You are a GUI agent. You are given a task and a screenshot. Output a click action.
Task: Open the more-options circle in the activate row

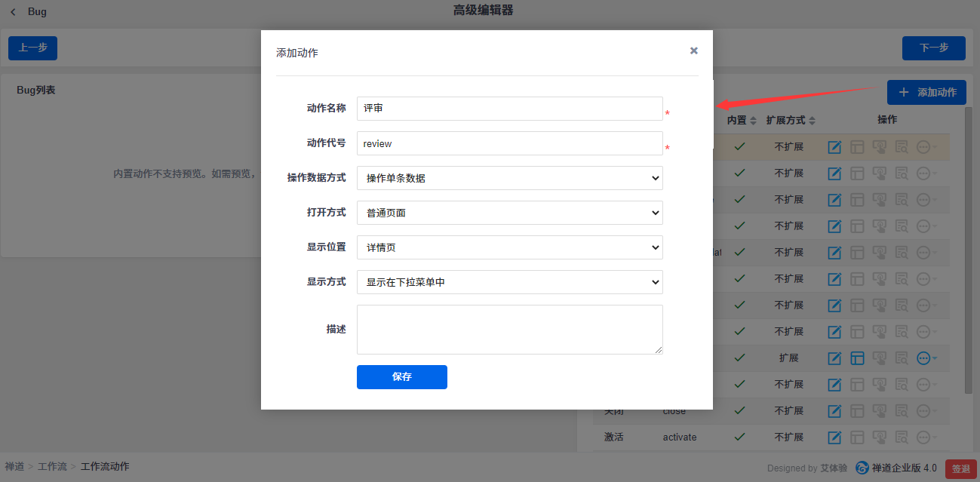(923, 437)
